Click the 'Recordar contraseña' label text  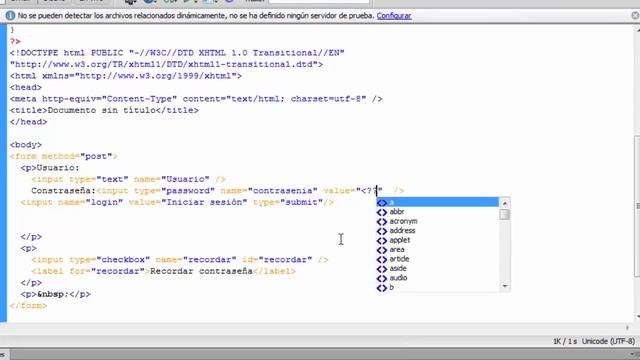click(202, 271)
